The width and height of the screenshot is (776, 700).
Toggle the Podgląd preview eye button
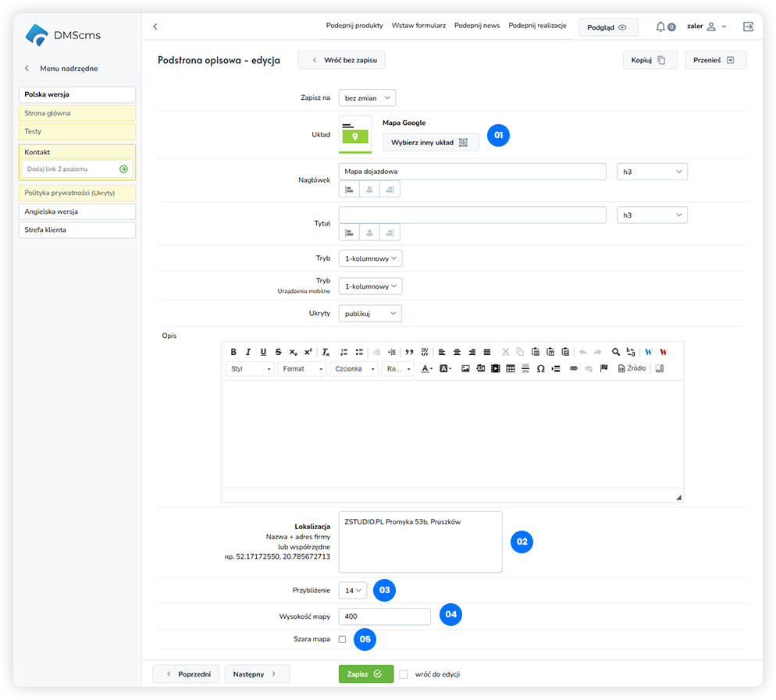click(x=607, y=27)
